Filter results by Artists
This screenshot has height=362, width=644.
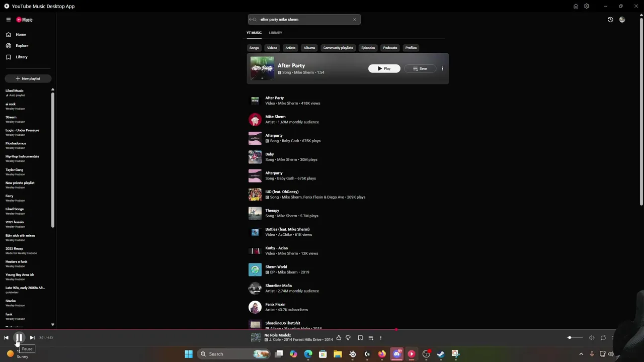point(290,48)
